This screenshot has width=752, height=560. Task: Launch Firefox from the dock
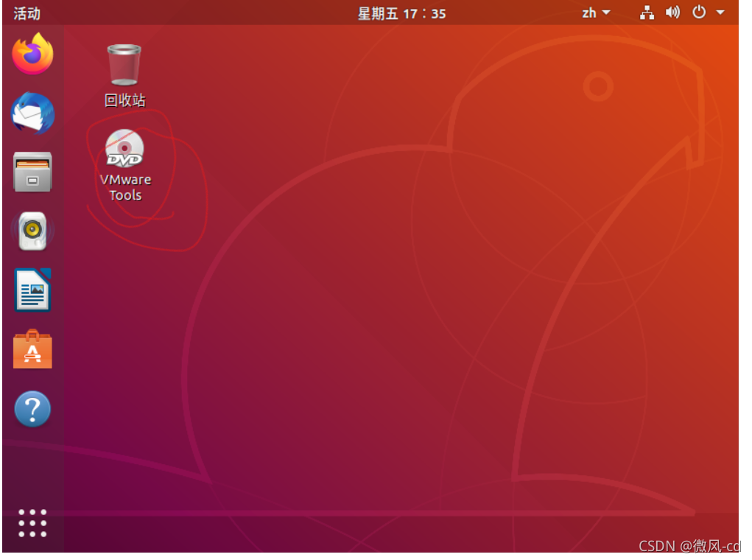[x=32, y=54]
